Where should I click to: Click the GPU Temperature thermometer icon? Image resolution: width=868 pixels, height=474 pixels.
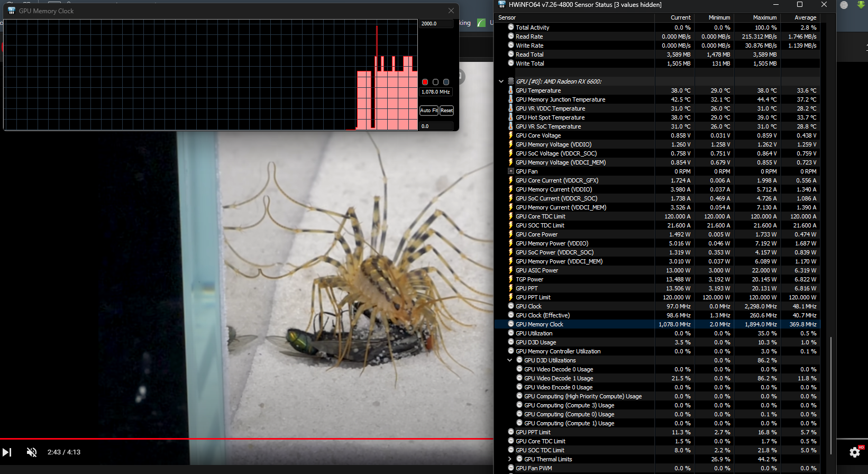point(510,90)
